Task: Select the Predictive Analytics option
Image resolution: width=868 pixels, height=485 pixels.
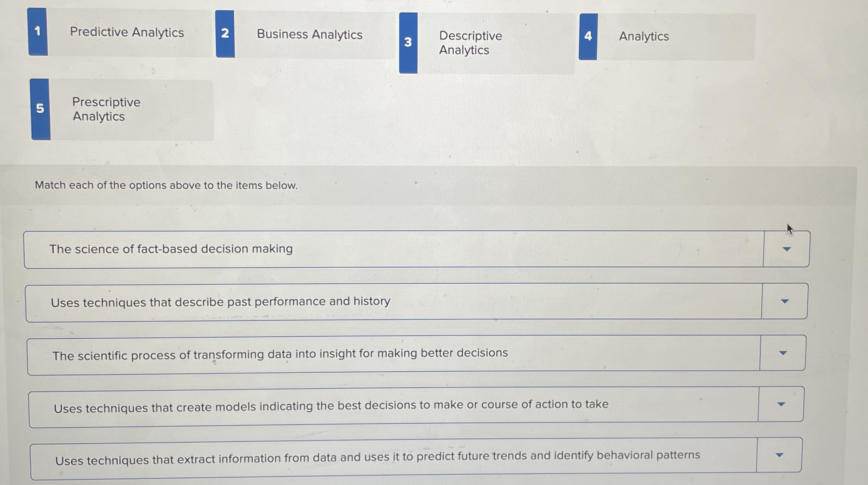Action: [127, 33]
